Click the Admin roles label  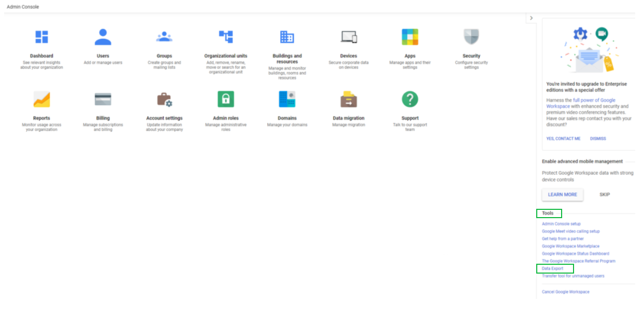(x=226, y=118)
